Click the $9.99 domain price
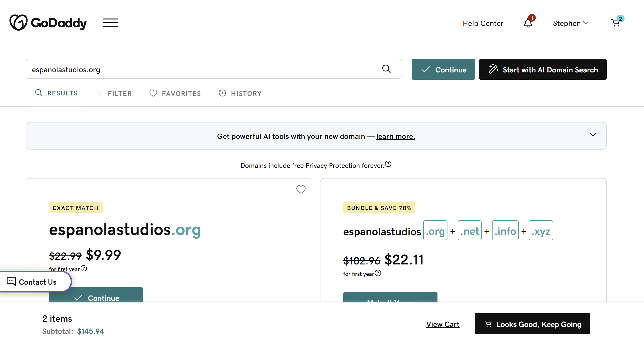Screen dimensions: 644x339 click(103, 255)
